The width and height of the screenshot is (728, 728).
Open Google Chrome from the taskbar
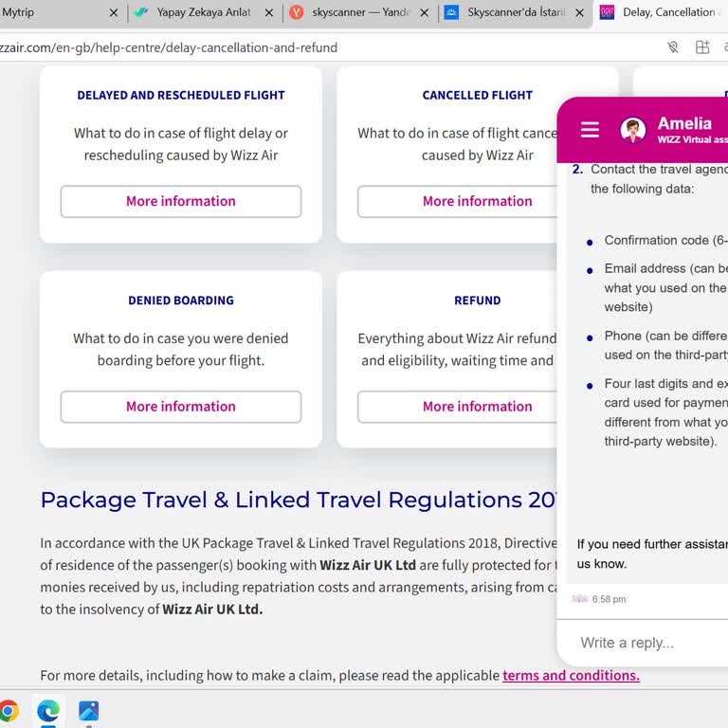tap(8, 711)
